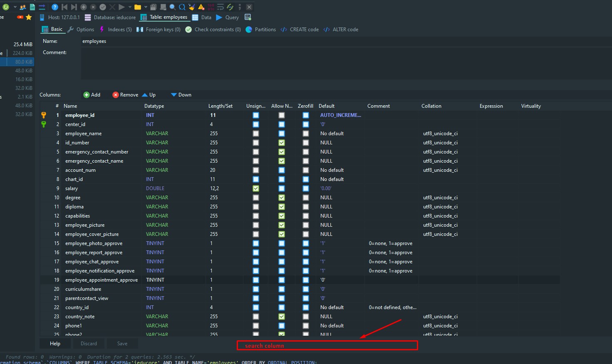The image size is (612, 364).
Task: Click the red clear-filter tag icon
Action: pyautogui.click(x=20, y=17)
